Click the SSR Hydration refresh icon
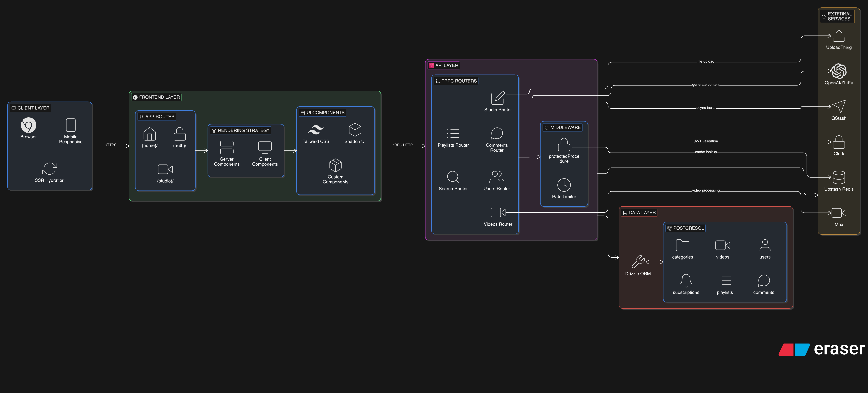The image size is (868, 393). click(49, 169)
